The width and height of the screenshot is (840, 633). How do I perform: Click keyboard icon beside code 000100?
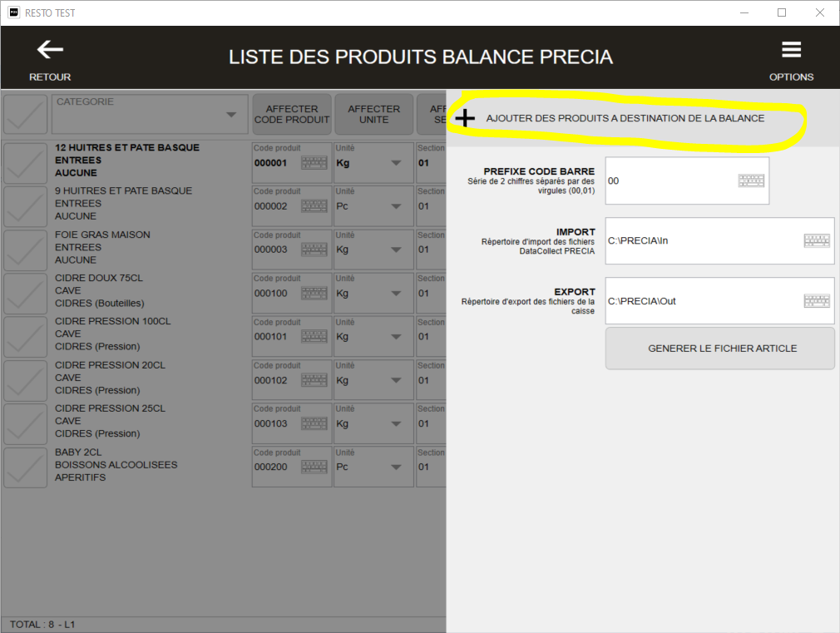[x=314, y=293]
